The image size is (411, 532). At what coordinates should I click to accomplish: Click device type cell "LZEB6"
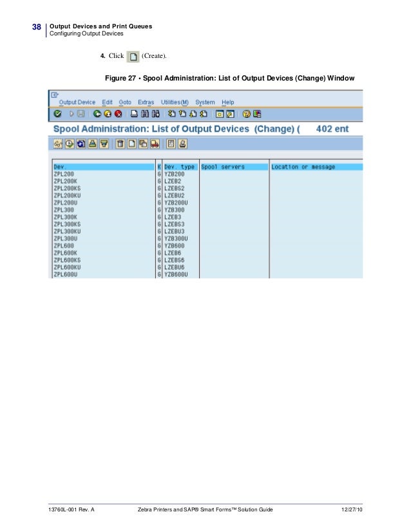173,252
